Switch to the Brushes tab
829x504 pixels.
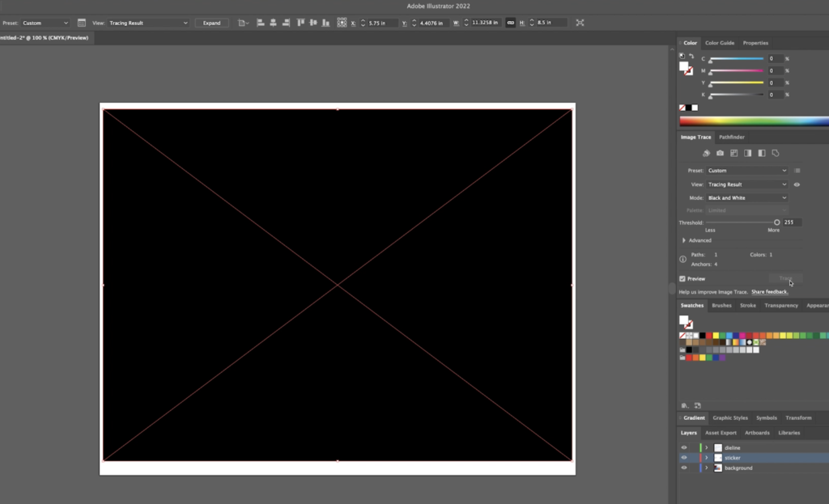(x=721, y=305)
